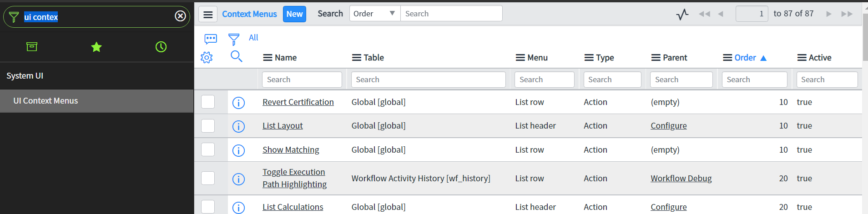The height and width of the screenshot is (214, 868).
Task: Clear the navigator filter text
Action: click(180, 16)
